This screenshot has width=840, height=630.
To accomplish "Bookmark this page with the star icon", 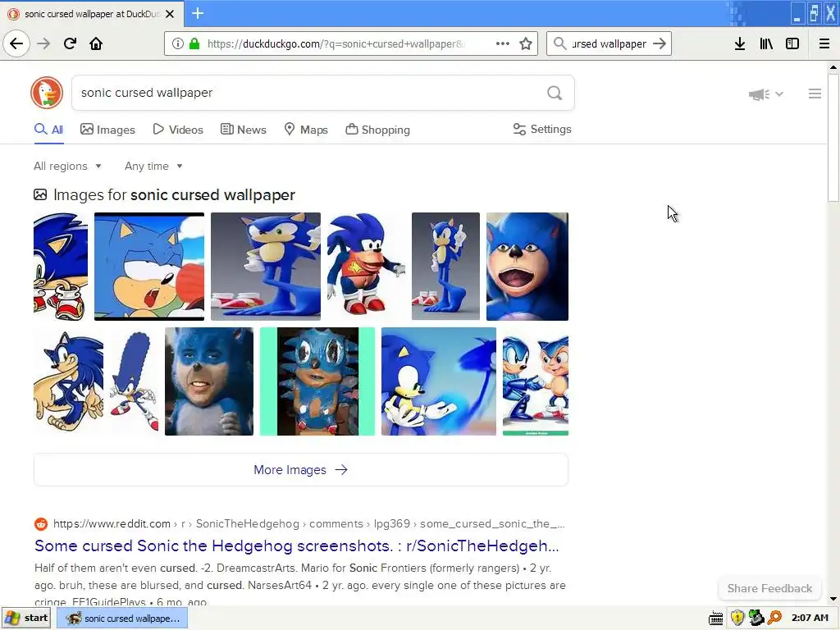I will [x=526, y=43].
